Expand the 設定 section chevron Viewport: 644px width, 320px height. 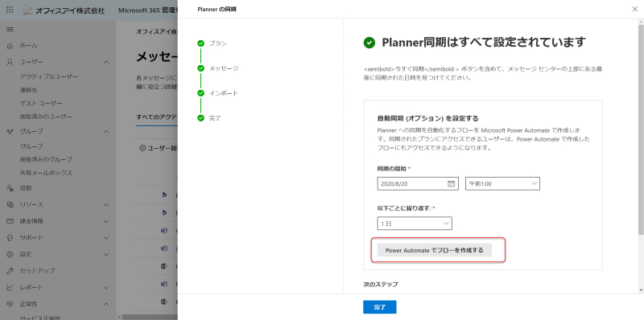106,254
